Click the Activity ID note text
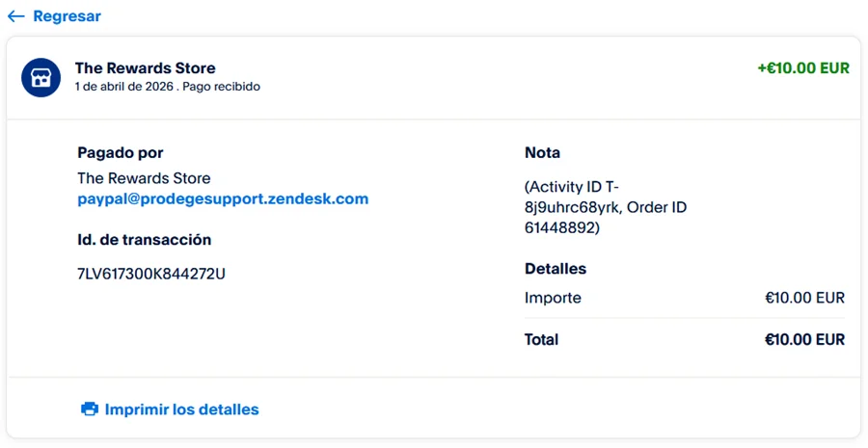This screenshot has height=448, width=868. point(605,207)
